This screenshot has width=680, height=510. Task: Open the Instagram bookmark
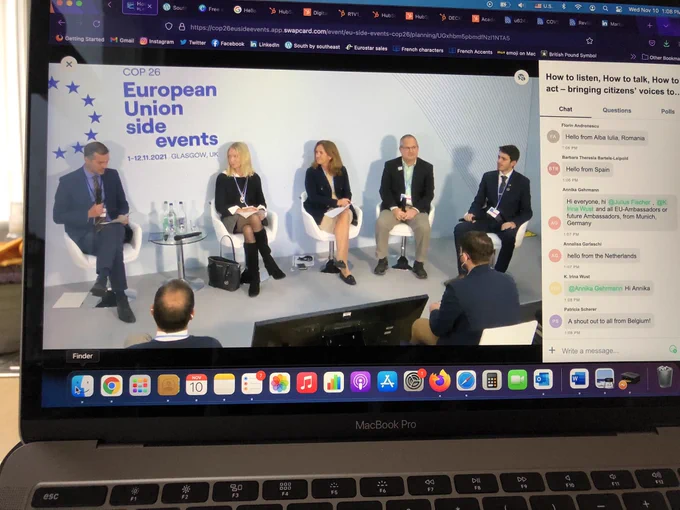click(157, 41)
